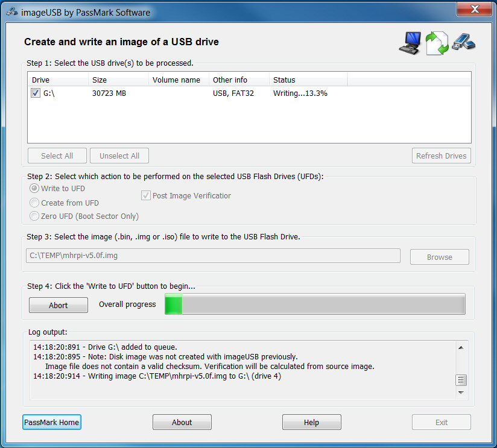The image size is (497, 448).
Task: Toggle the G:\ drive checkbox
Action: point(36,93)
